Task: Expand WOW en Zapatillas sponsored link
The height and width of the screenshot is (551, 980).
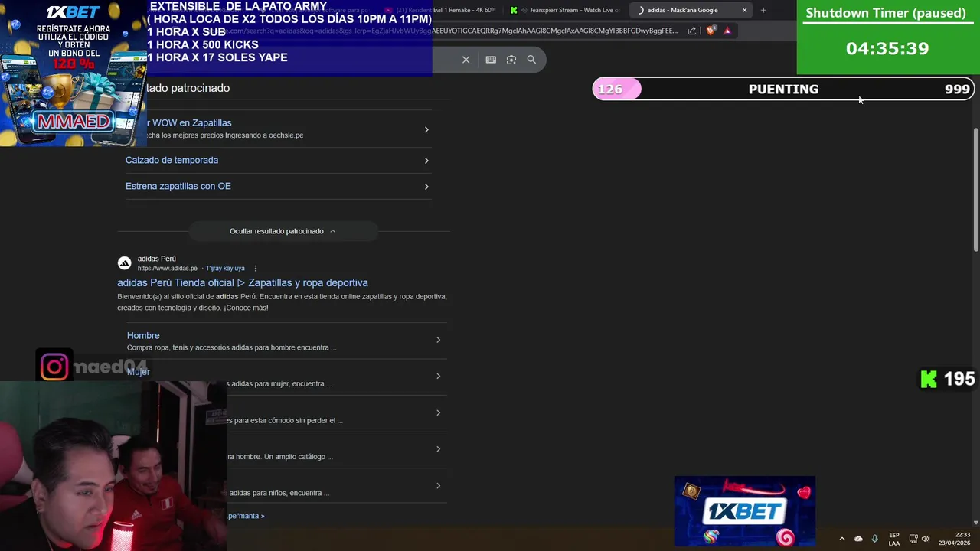Action: pos(426,129)
